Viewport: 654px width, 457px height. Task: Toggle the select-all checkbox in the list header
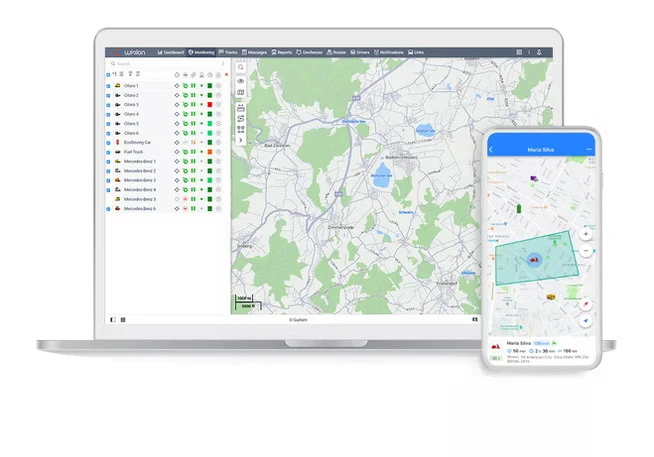[108, 75]
